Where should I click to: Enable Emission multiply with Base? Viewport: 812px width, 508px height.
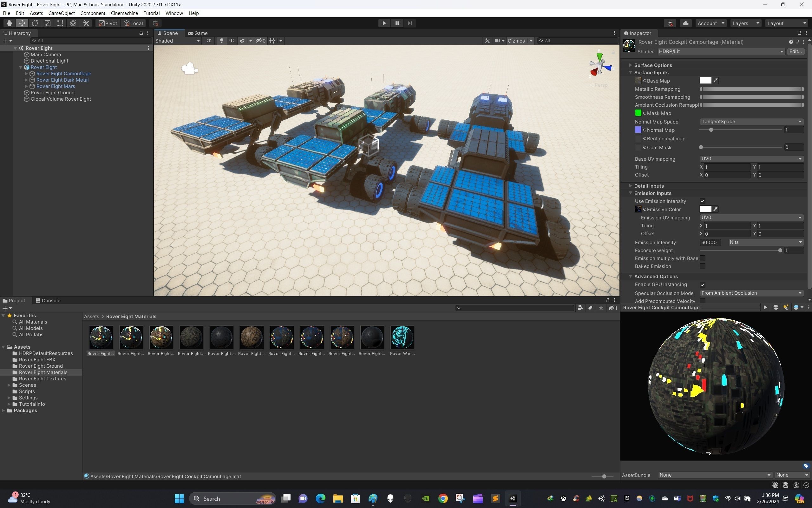click(x=703, y=258)
